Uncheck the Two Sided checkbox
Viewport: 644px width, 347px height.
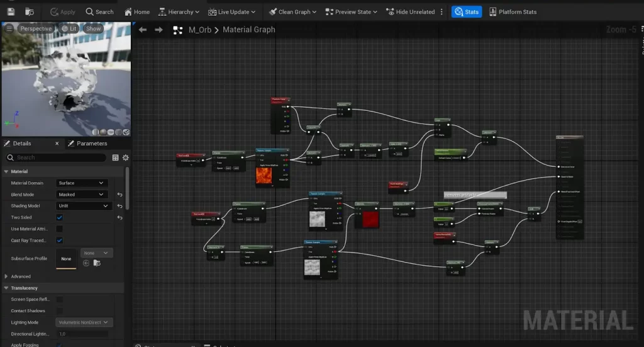tap(60, 217)
